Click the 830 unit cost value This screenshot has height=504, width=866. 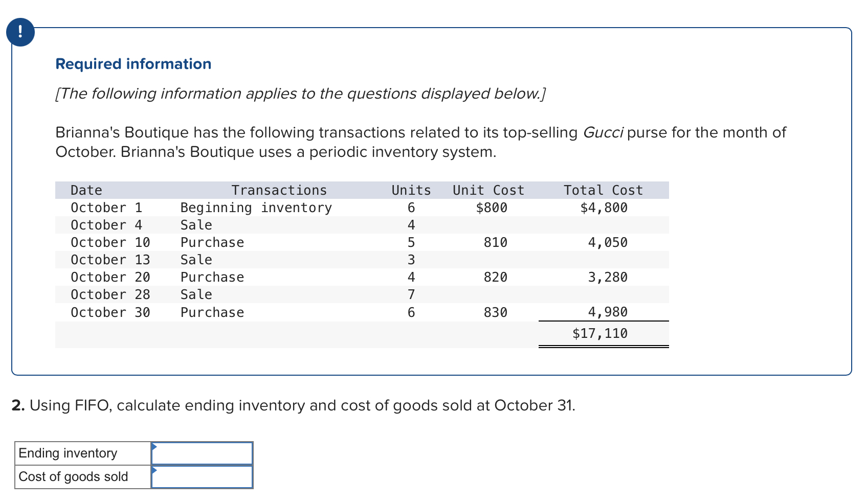click(495, 312)
